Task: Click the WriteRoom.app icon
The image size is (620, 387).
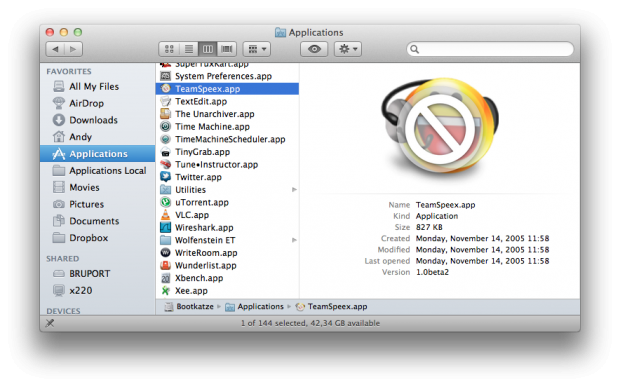Action: coord(165,253)
